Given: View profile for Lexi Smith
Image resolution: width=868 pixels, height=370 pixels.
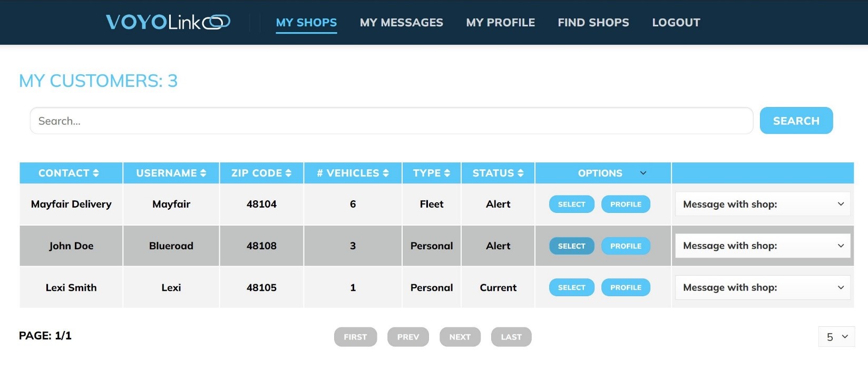Looking at the screenshot, I should point(626,287).
